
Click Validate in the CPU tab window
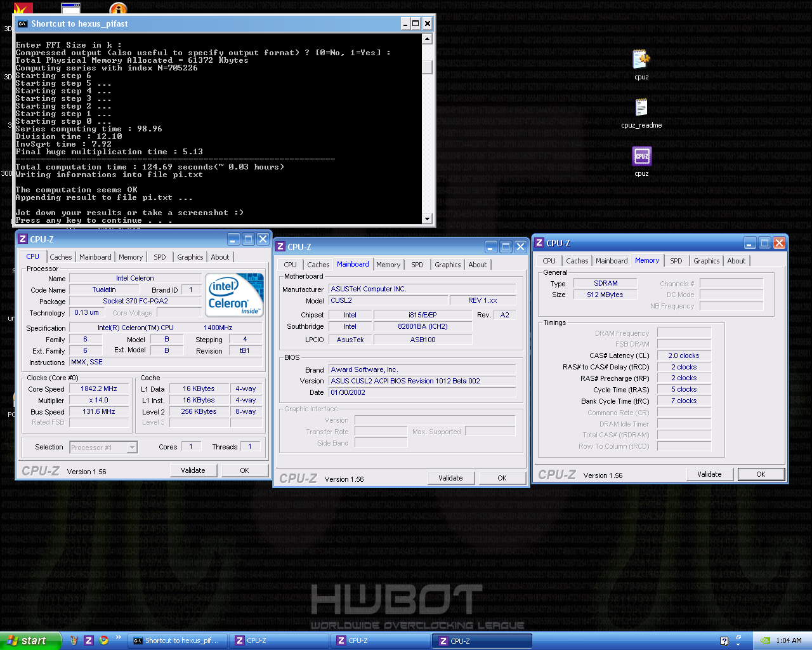pos(193,470)
